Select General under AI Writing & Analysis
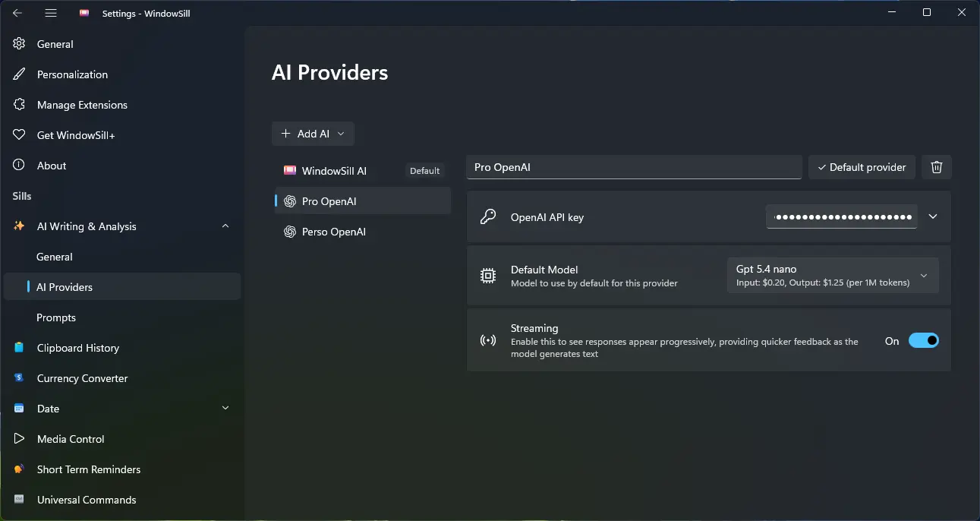 (122, 257)
